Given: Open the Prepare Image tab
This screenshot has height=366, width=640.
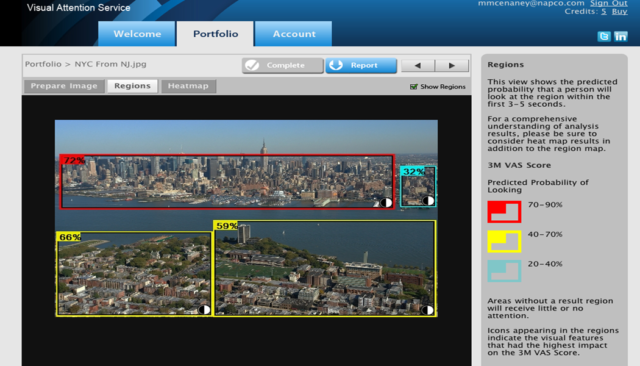Looking at the screenshot, I should pos(64,86).
